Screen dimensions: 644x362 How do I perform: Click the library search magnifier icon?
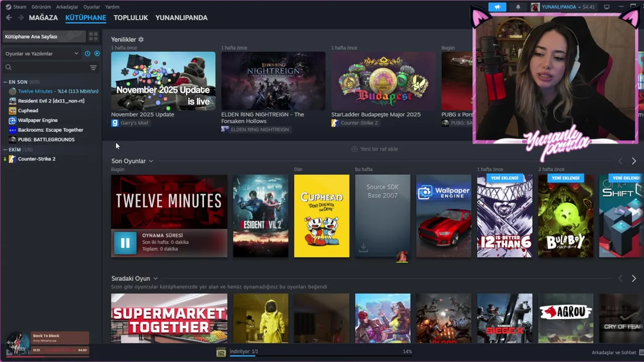(x=9, y=67)
